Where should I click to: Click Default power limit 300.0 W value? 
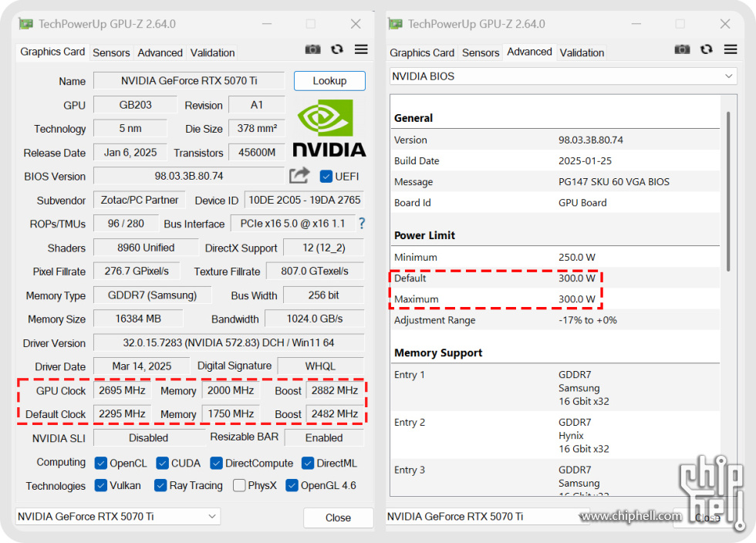pyautogui.click(x=577, y=278)
